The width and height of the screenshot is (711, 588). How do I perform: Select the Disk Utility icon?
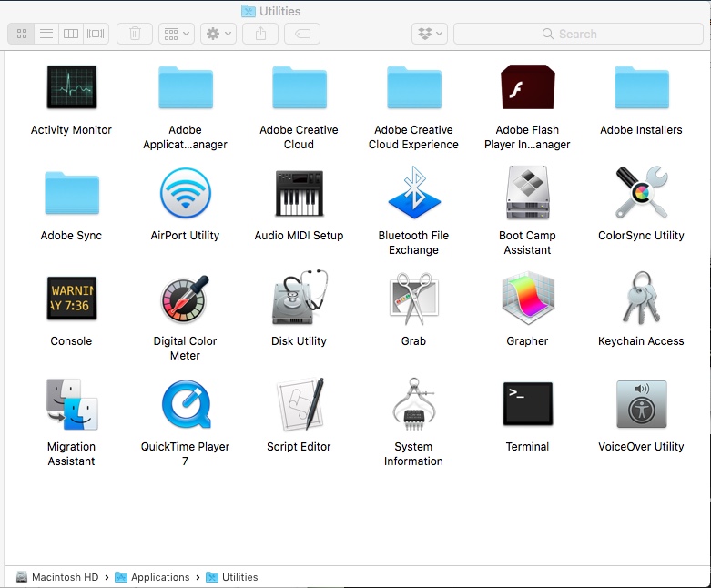[300, 298]
